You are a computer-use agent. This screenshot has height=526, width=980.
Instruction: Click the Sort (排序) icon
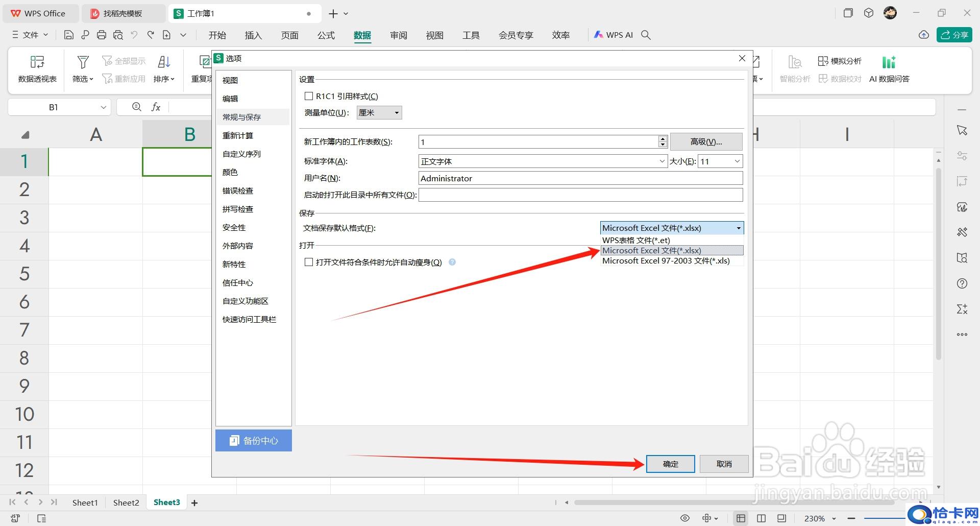click(164, 62)
